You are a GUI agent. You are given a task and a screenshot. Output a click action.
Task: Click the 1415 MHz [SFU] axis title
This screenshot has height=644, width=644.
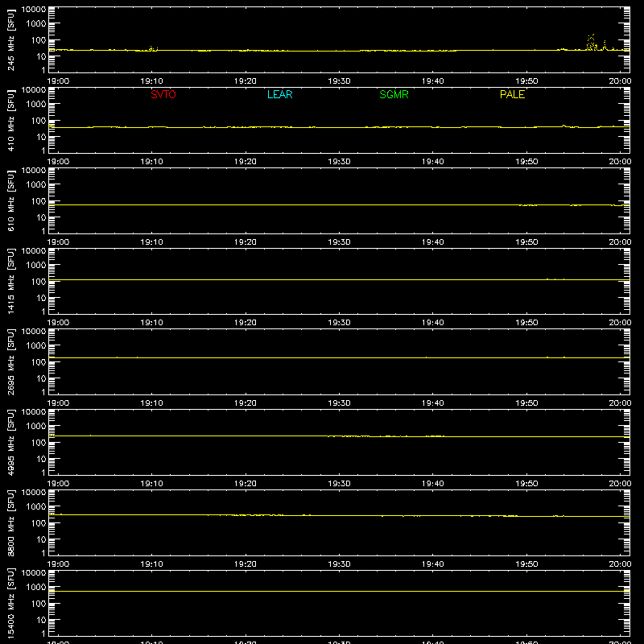11,281
